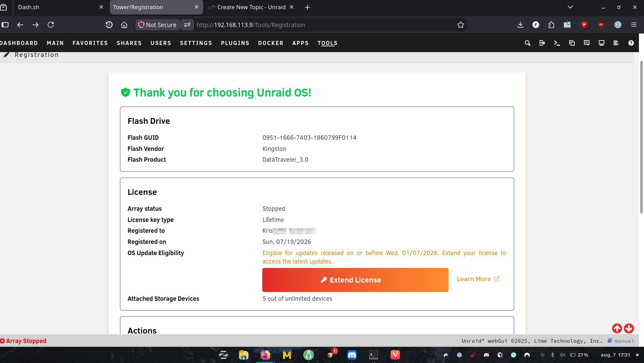This screenshot has width=644, height=363.
Task: Open the APPS menu
Action: pyautogui.click(x=301, y=43)
